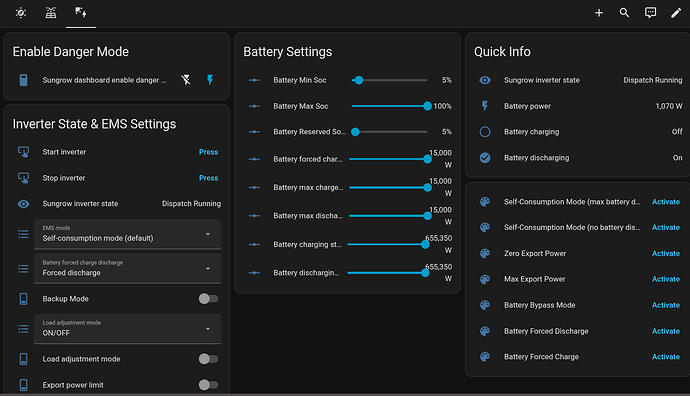Click slider icon next to Battery Max Soc

pyautogui.click(x=254, y=106)
